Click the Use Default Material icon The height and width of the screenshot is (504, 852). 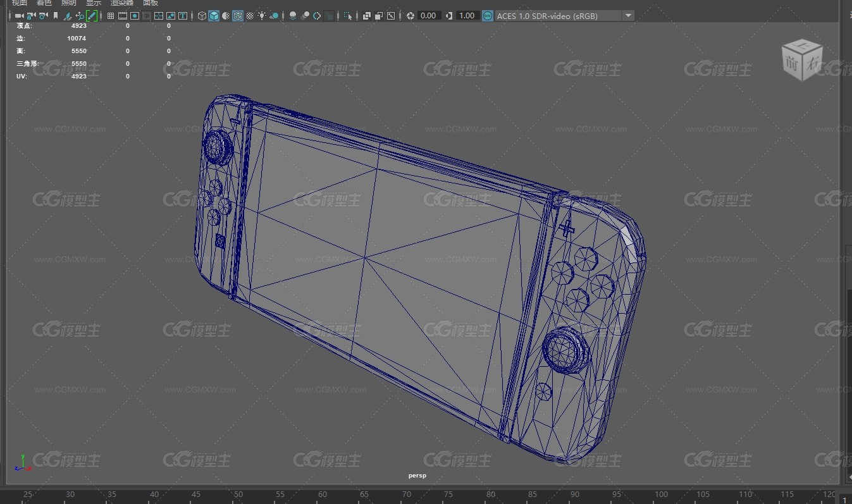coord(226,16)
